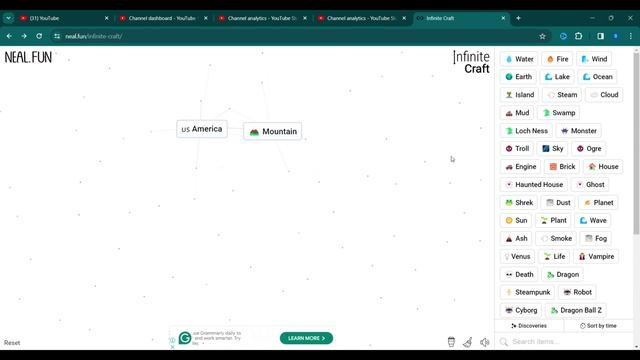Viewport: 640px width, 360px height.
Task: Choose the Planet element
Action: point(598,202)
